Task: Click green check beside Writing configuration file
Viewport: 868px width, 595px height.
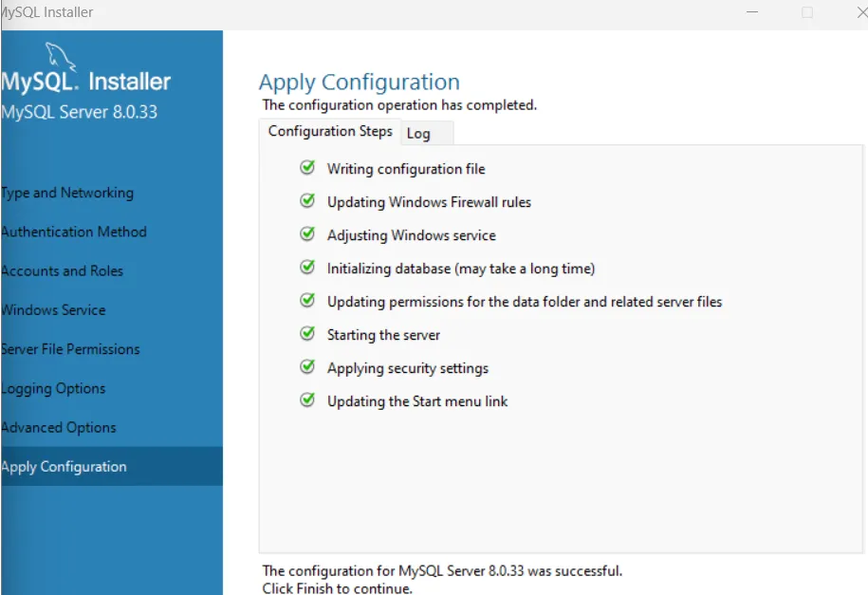Action: pyautogui.click(x=307, y=167)
